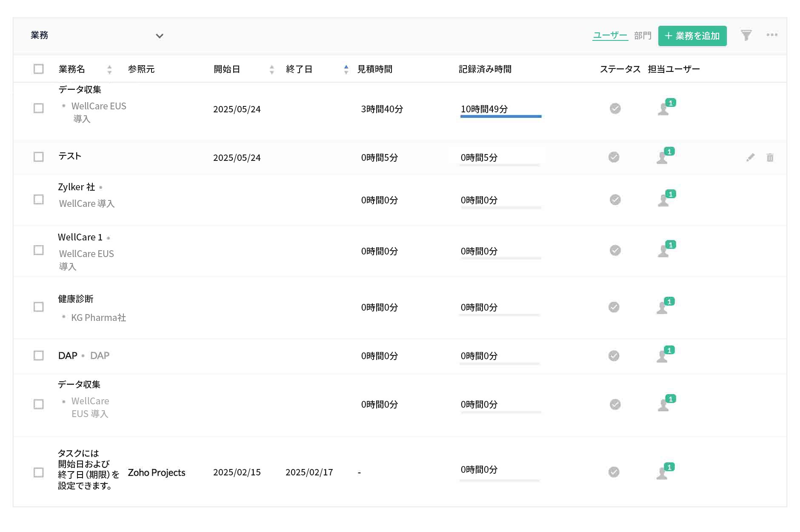Check the checkbox on テスト row
Viewport: 800px width, 532px height.
[38, 157]
